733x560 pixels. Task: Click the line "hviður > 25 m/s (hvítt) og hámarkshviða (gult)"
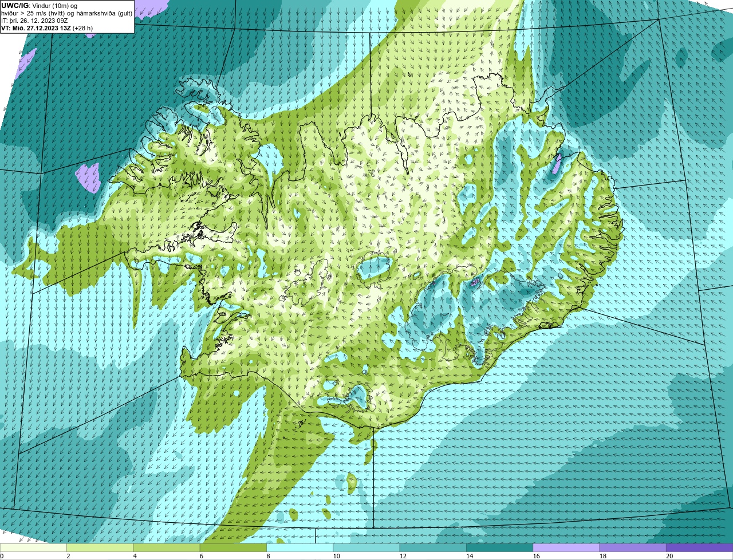coord(66,13)
